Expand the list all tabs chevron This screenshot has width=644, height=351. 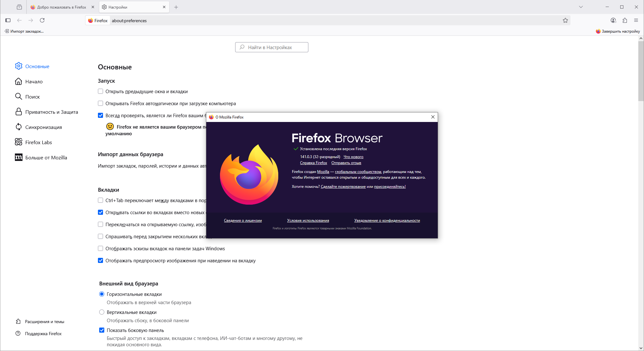tap(581, 7)
